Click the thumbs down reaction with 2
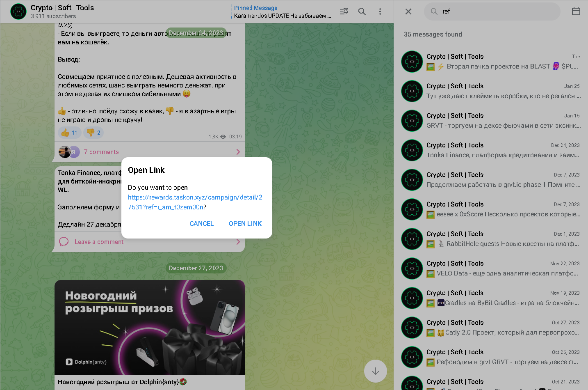The height and width of the screenshot is (390, 588). (x=94, y=133)
